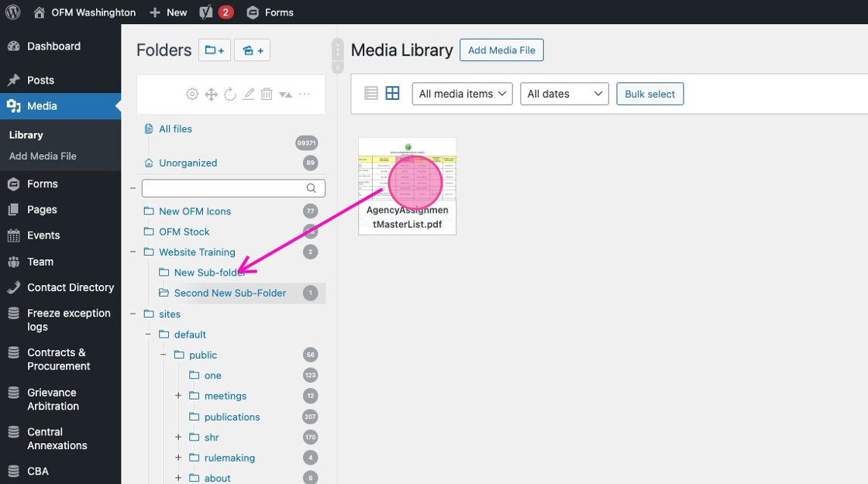
Task: Select the All files entry
Action: point(175,129)
